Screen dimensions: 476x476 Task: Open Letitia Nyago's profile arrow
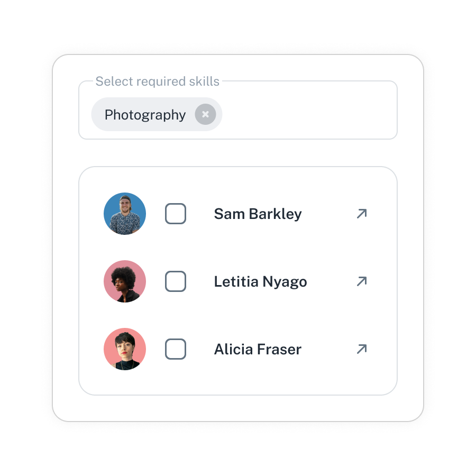362,281
